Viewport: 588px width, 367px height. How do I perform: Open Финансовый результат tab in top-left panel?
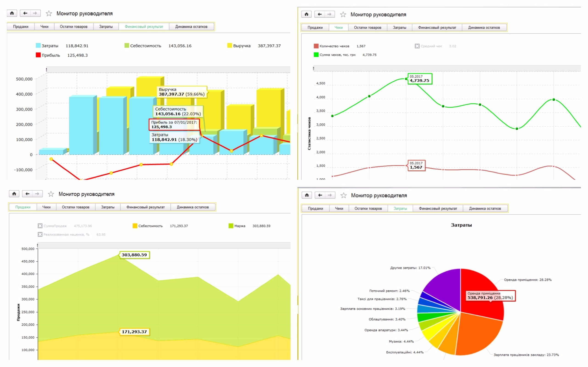click(x=144, y=26)
